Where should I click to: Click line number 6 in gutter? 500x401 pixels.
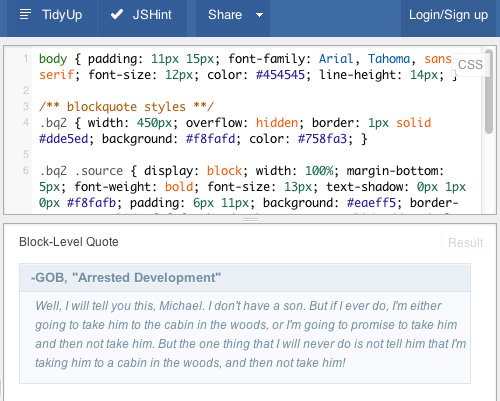(26, 170)
